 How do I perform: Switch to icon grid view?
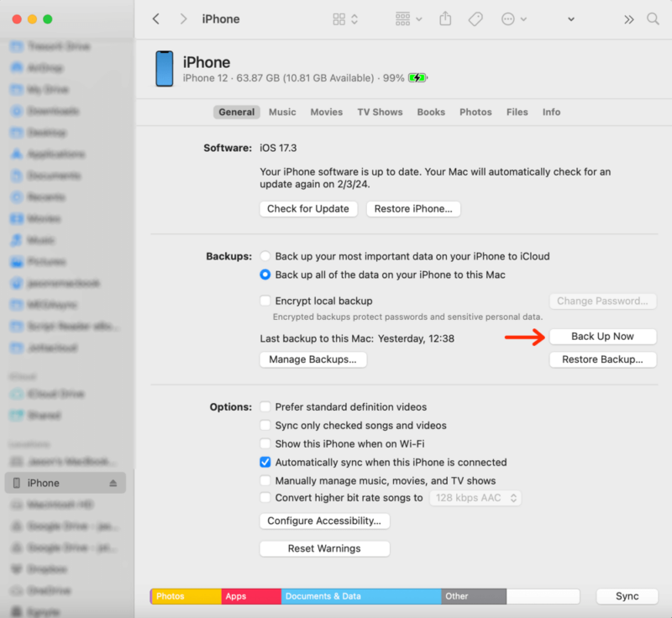[339, 18]
